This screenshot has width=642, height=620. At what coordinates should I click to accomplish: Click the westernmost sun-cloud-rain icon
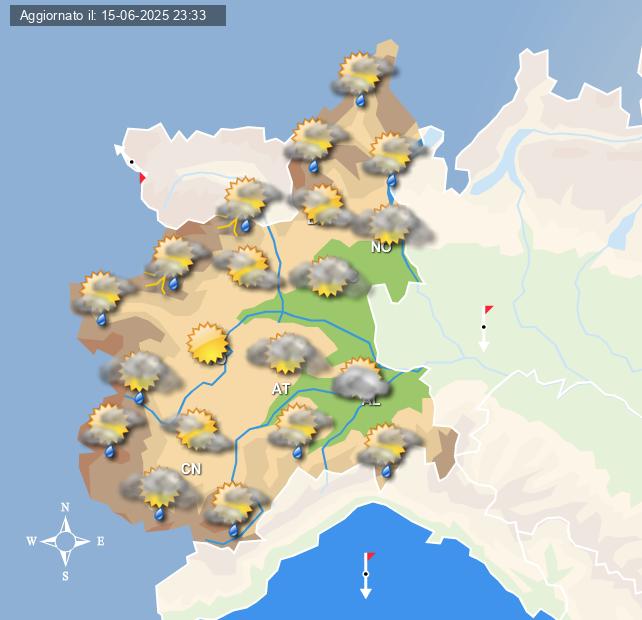102,299
